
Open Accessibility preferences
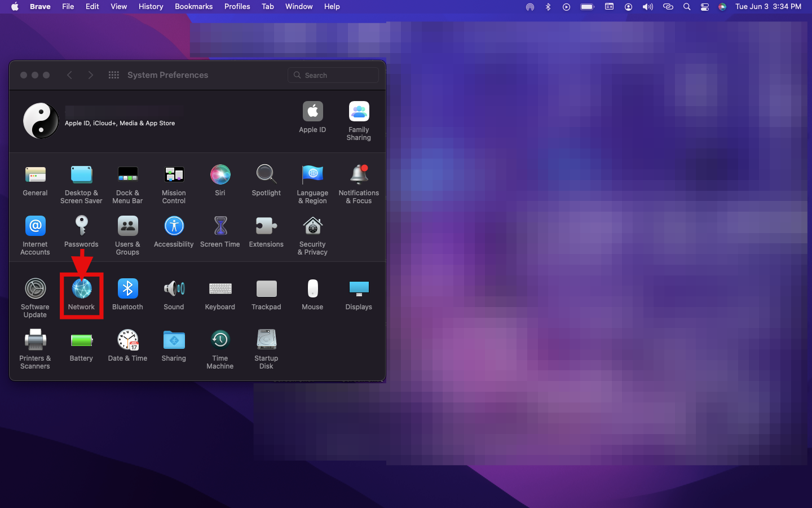174,233
